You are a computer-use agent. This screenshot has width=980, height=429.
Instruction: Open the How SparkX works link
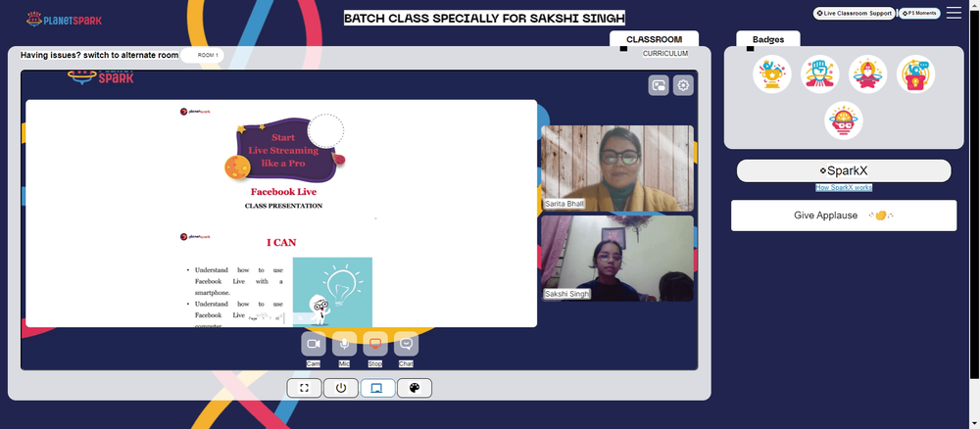[x=844, y=187]
